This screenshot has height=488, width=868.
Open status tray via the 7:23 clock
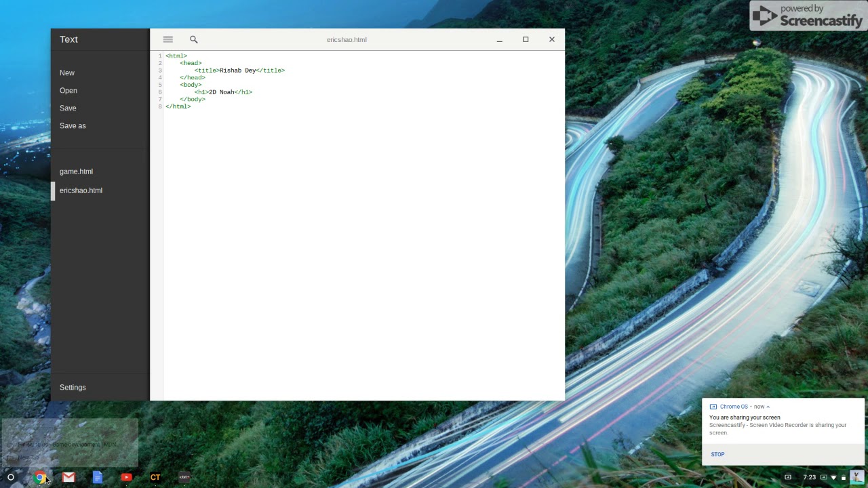tap(809, 477)
